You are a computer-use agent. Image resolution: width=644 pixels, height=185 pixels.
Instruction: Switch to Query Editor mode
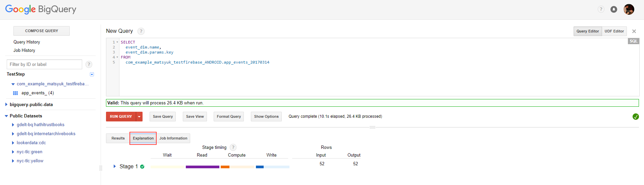587,31
